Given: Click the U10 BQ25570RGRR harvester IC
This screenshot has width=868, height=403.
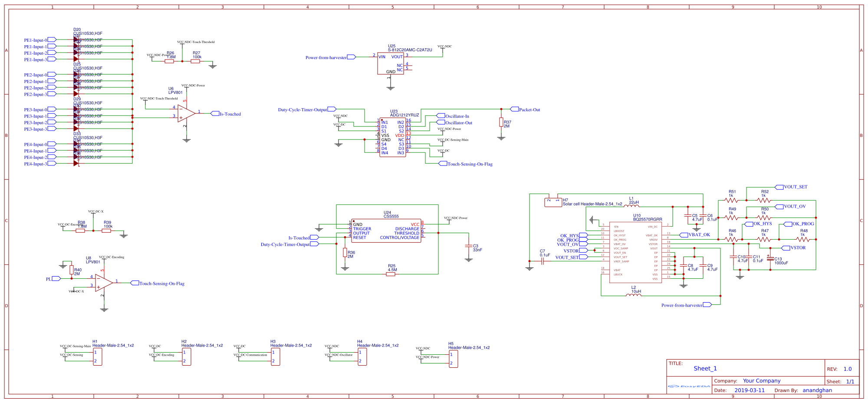Looking at the screenshot, I should pyautogui.click(x=635, y=252).
